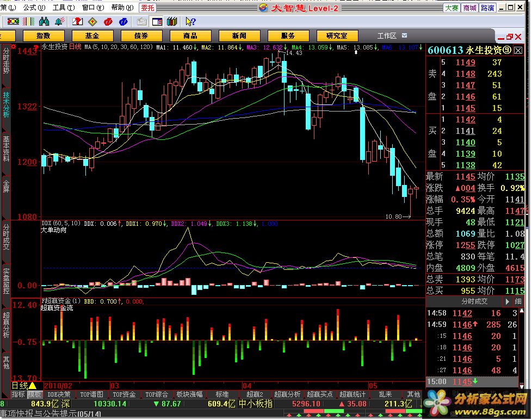The image size is (532, 420).
Task: Click the grayed document stack toolbar icon
Action: point(142,22)
